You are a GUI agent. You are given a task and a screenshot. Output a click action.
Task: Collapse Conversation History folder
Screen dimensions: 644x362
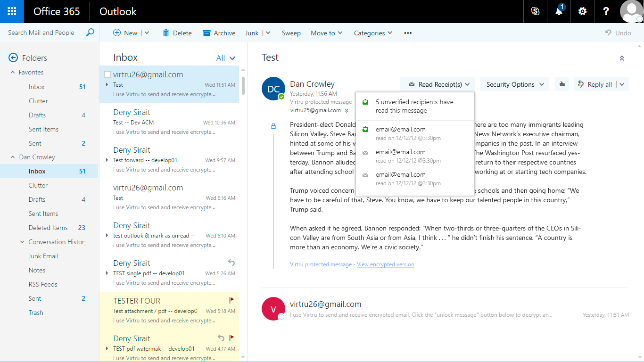(x=22, y=242)
